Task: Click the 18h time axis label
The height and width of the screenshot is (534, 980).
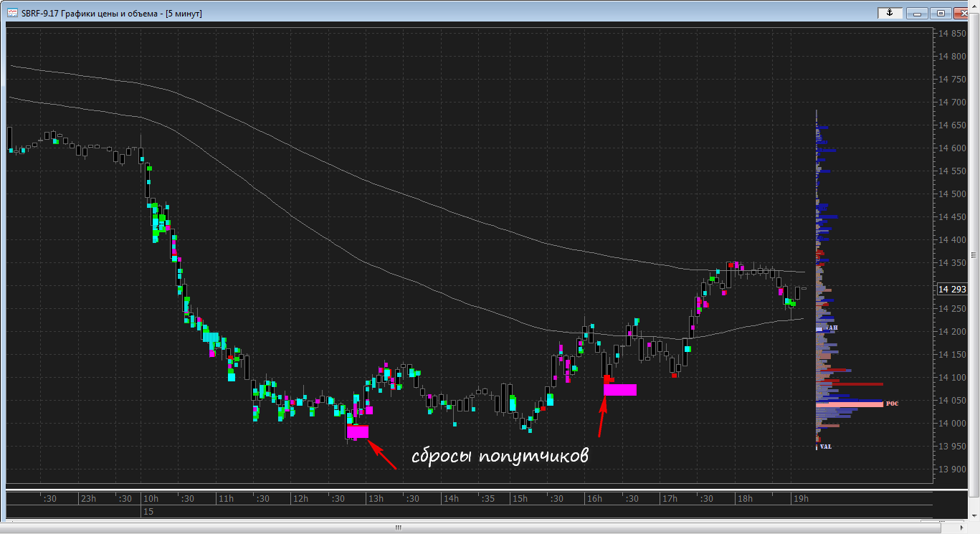Action: (744, 498)
